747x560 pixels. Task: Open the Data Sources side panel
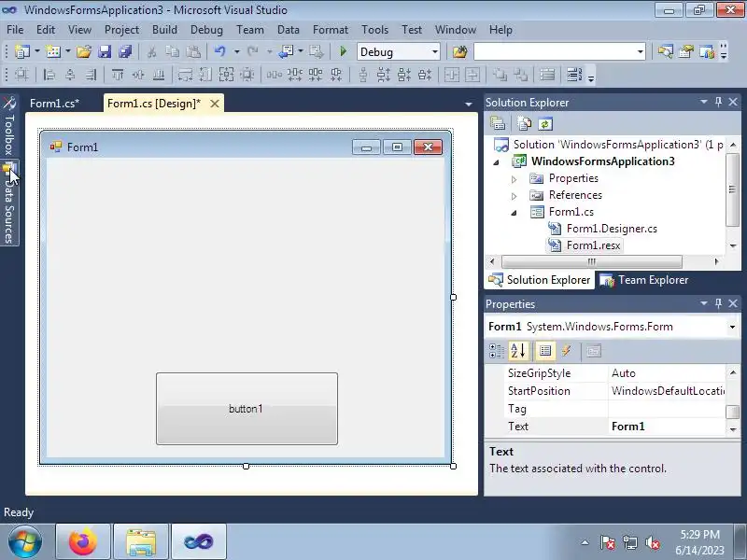click(x=9, y=203)
